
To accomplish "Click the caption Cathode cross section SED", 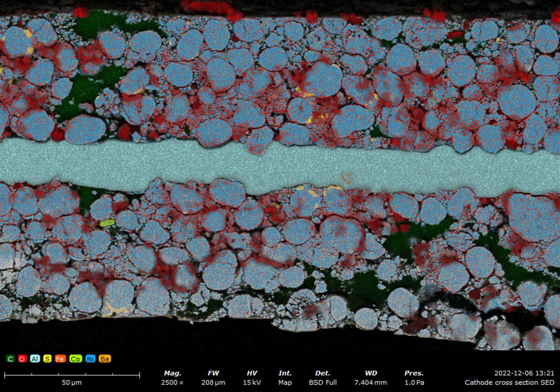I will (x=510, y=383).
